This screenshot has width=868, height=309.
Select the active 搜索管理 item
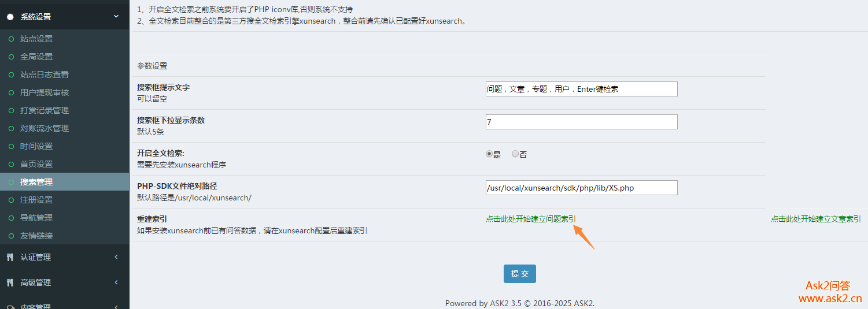[64, 182]
